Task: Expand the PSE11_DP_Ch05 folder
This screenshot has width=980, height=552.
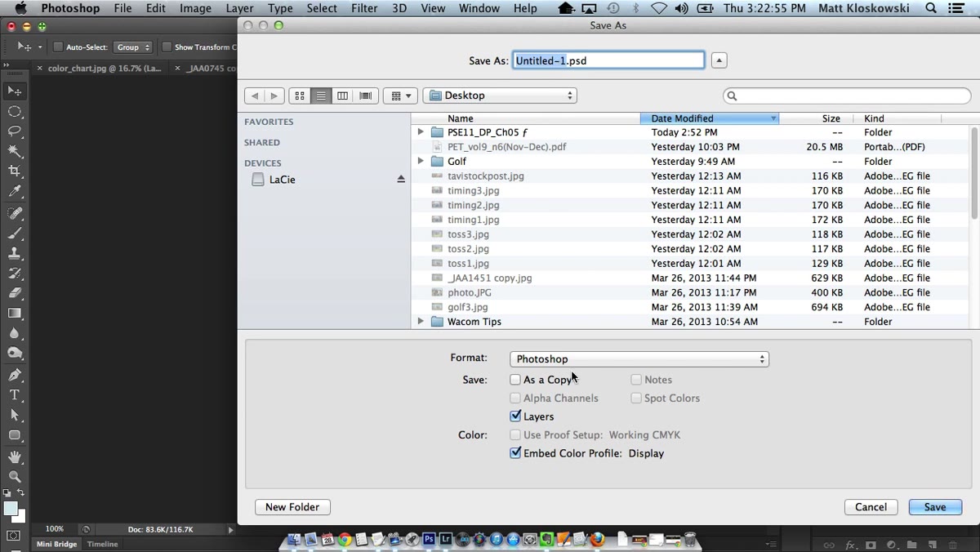Action: pyautogui.click(x=421, y=132)
